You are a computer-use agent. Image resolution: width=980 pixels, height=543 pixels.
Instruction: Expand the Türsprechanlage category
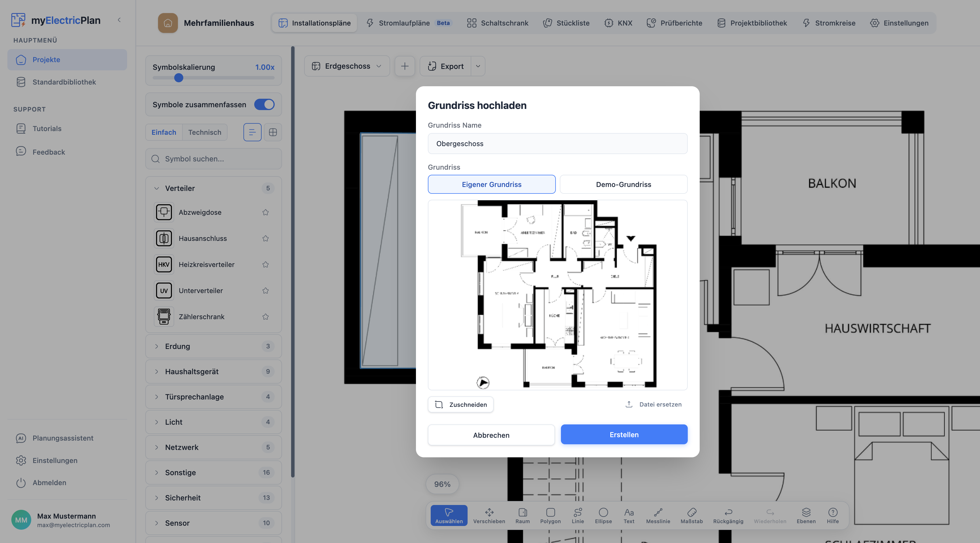tap(213, 397)
